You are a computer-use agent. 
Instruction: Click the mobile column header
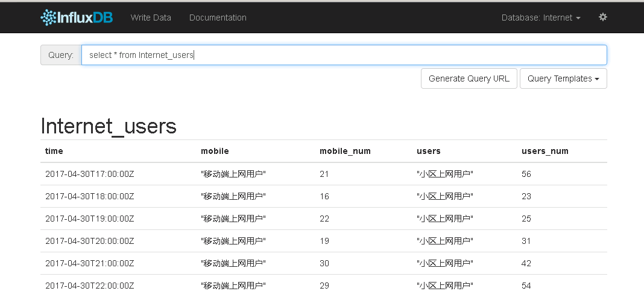(215, 151)
